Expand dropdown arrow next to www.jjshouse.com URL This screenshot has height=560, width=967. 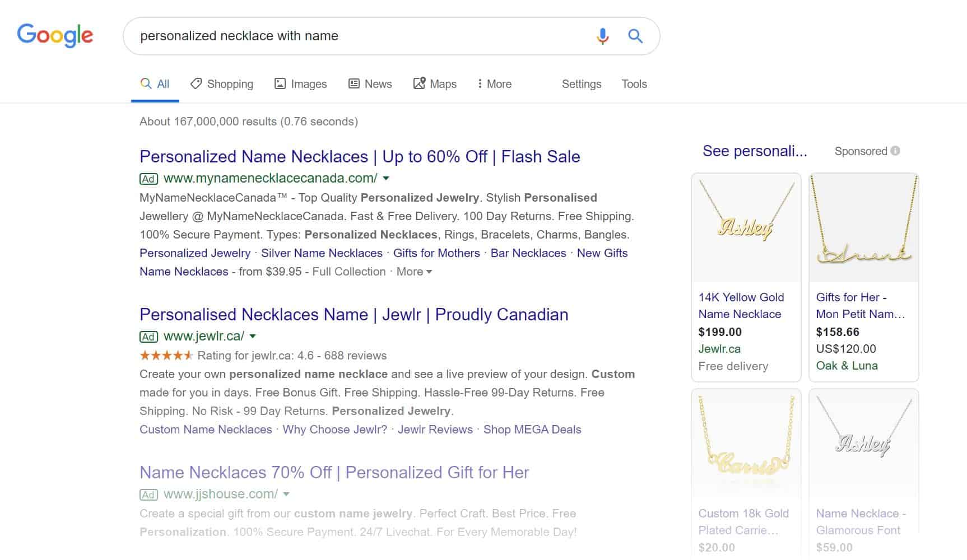(286, 494)
